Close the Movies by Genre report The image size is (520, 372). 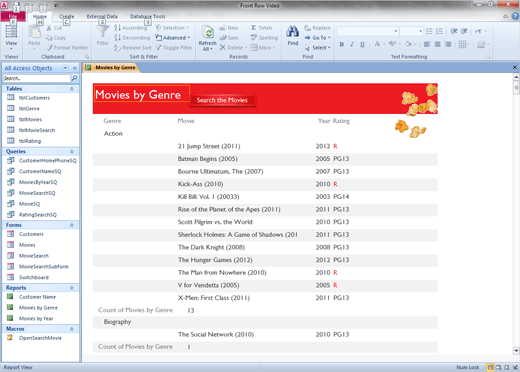515,67
